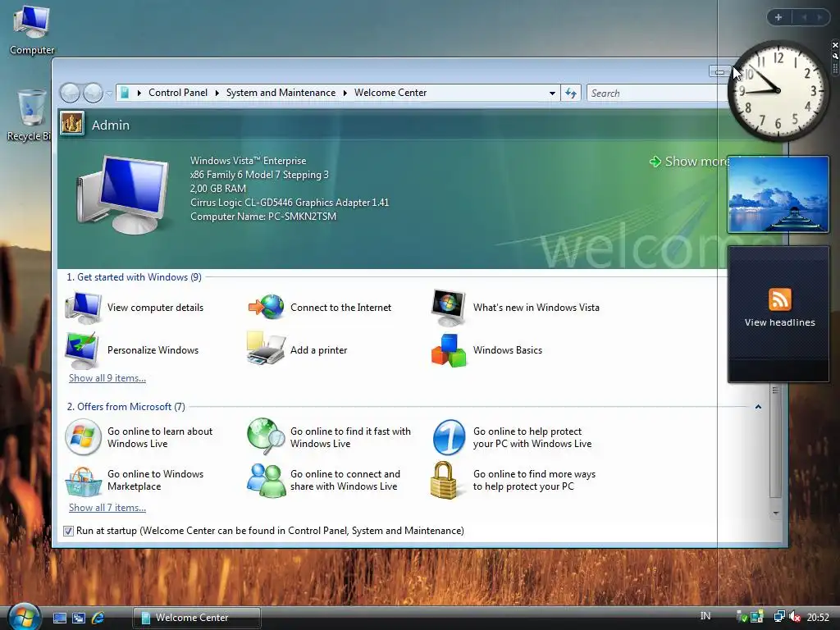This screenshot has width=840, height=630.
Task: Open recent pages dropdown beside navigation buttons
Action: coord(109,94)
